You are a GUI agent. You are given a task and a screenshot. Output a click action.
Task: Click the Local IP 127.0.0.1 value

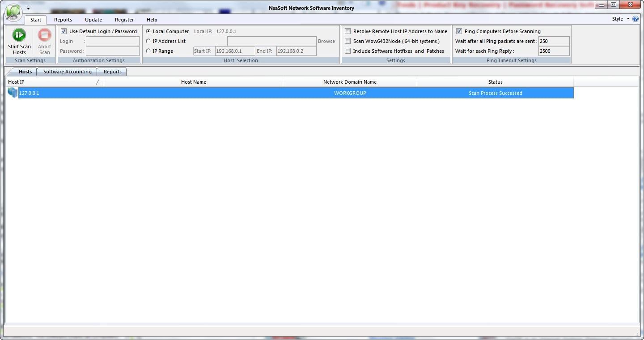[x=226, y=31]
